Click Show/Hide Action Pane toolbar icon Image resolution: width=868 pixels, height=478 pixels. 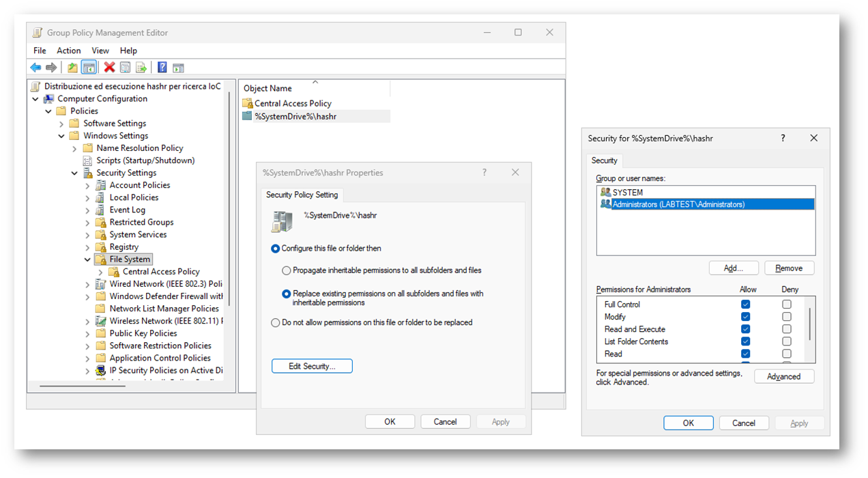pyautogui.click(x=178, y=68)
